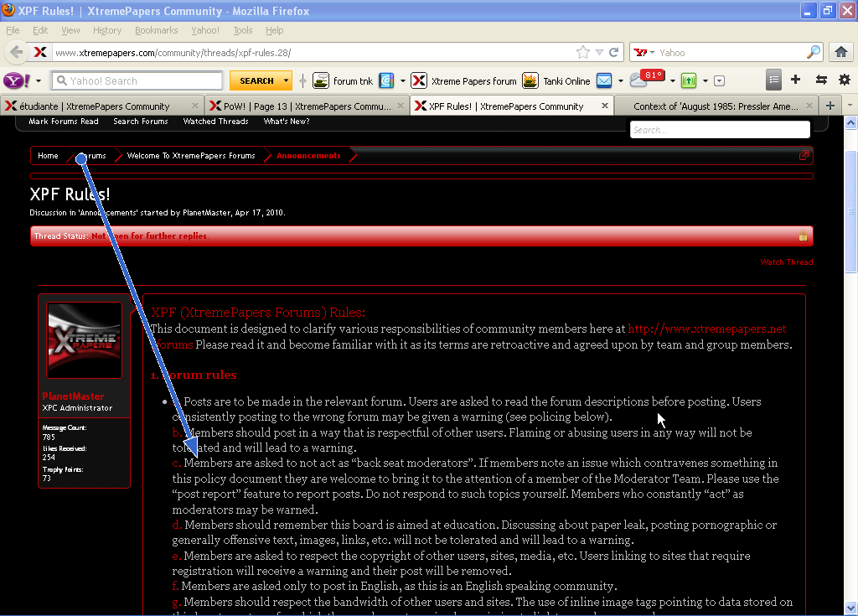Open the Xtreme Papers forum toolbar bookmark

pos(463,81)
